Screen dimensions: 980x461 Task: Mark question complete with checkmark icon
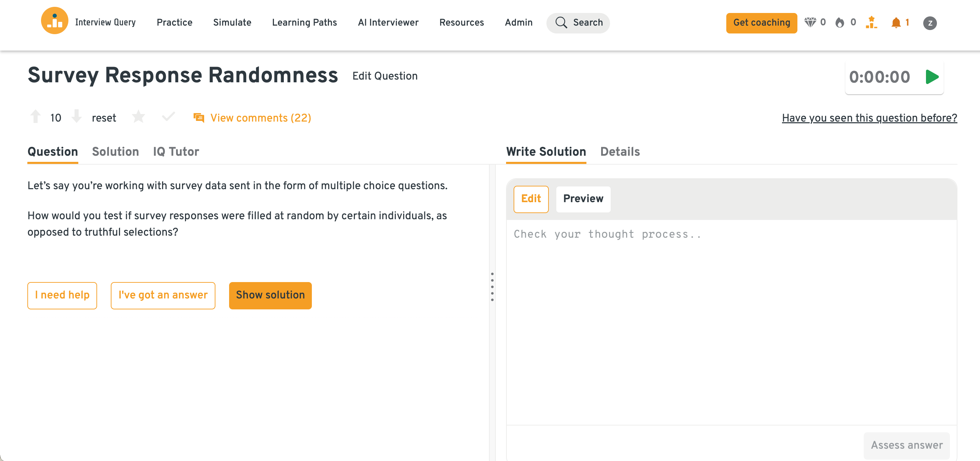[168, 117]
